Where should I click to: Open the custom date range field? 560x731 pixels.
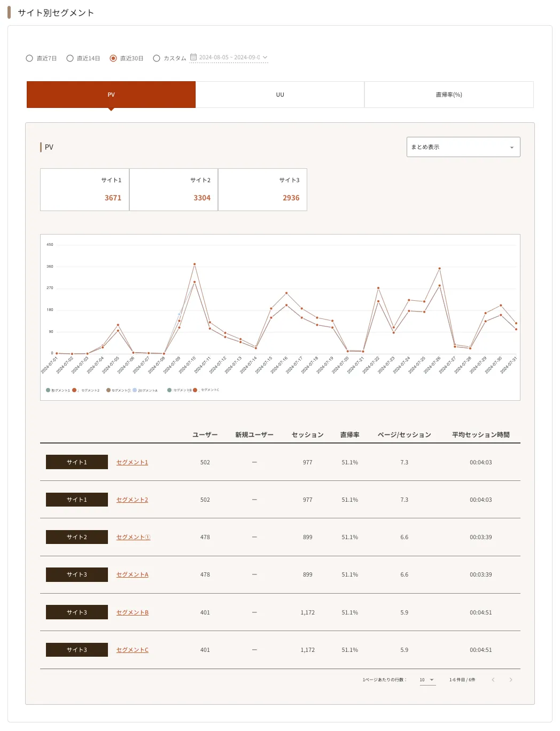coord(229,57)
